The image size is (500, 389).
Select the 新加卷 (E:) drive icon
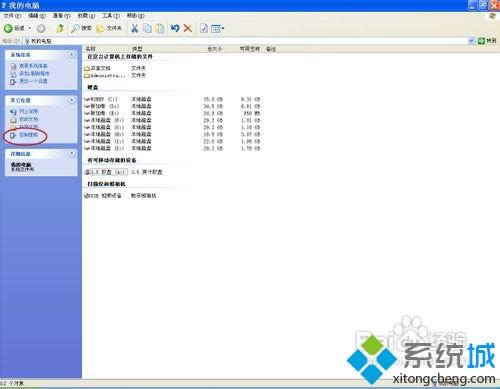coord(87,113)
